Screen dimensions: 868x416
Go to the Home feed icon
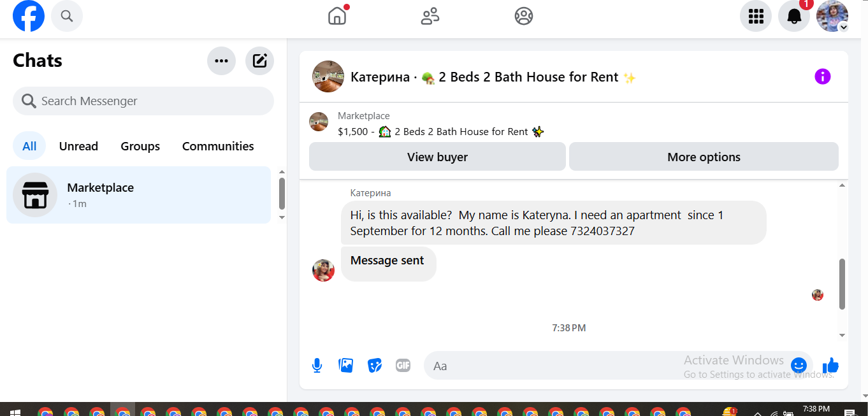pos(337,16)
